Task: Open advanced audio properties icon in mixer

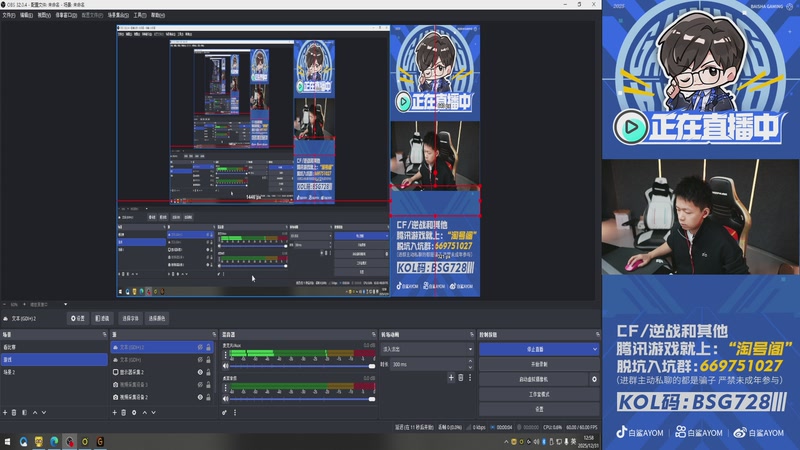Action: coord(224,412)
